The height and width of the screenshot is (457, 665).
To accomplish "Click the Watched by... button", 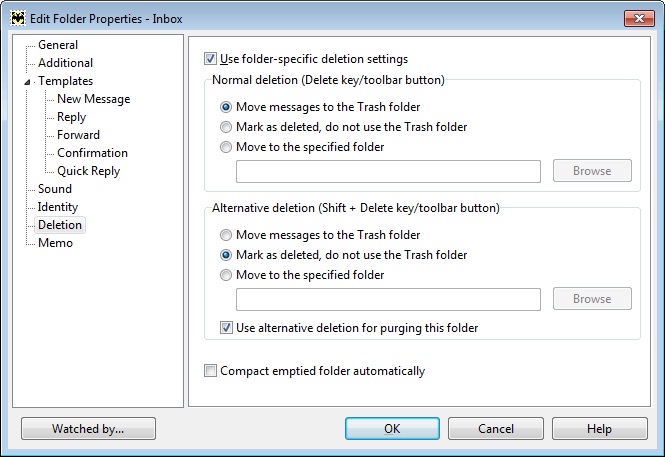I will click(x=88, y=429).
